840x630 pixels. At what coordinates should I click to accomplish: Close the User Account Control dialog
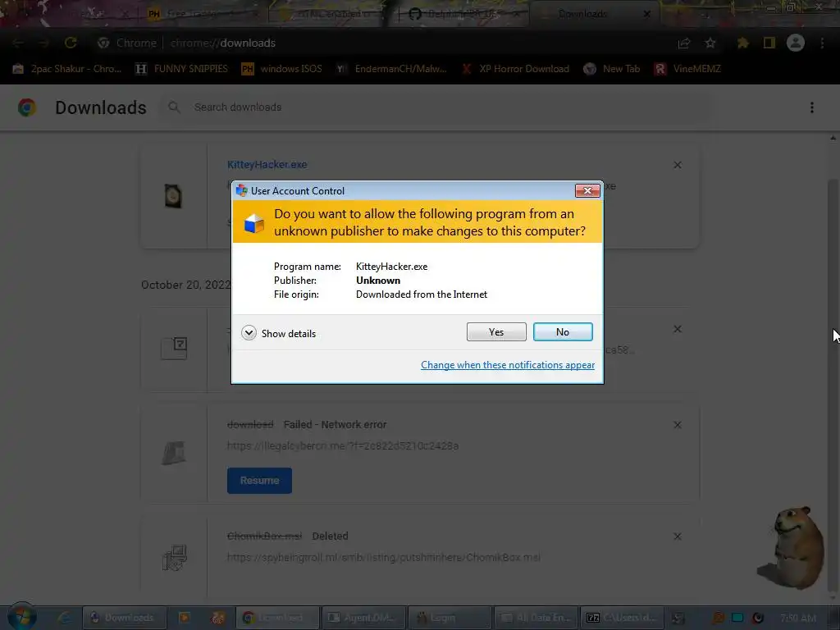pyautogui.click(x=587, y=190)
